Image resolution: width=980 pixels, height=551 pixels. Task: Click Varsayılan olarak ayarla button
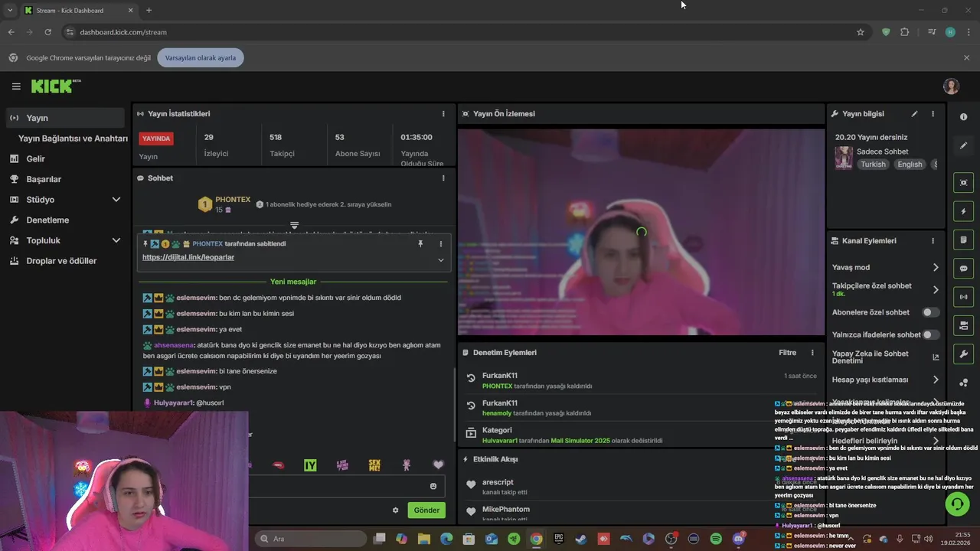pyautogui.click(x=201, y=57)
